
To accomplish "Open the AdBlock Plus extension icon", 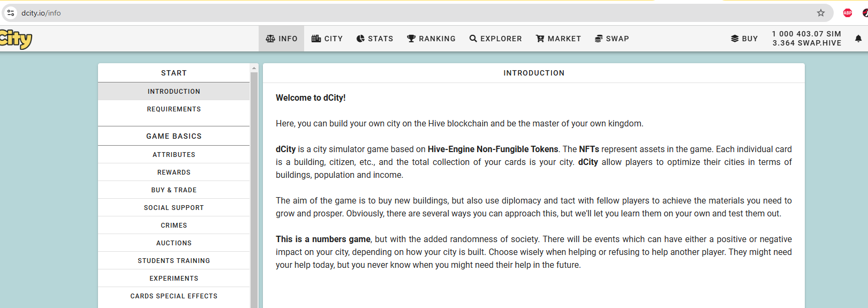I will pyautogui.click(x=848, y=13).
